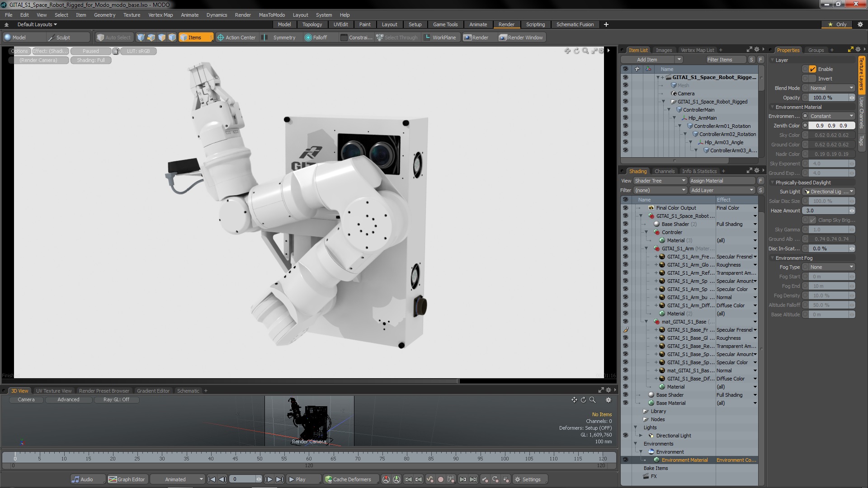Click the WorkPlane toolbar icon
Viewport: 868px width, 488px height.
pos(427,38)
